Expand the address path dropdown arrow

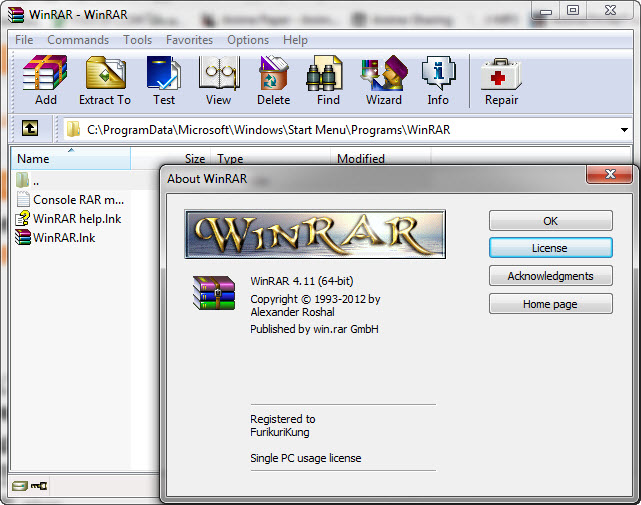[624, 130]
